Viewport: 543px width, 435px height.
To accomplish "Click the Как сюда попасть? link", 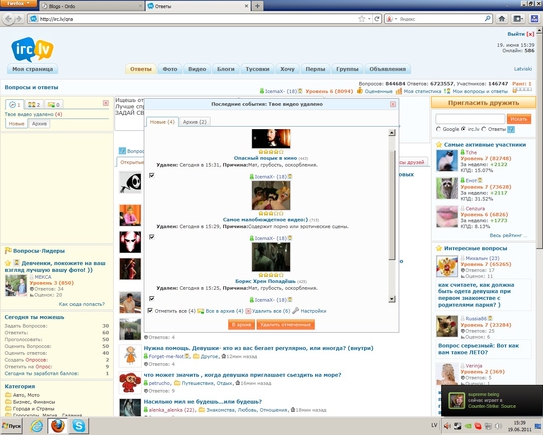I will (82, 304).
